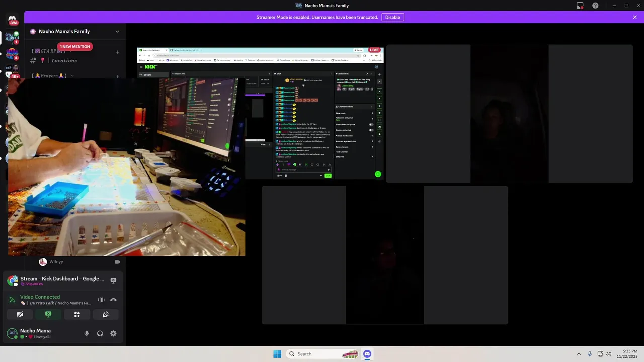Select the live Kick Dashboard stream tile

(261, 114)
